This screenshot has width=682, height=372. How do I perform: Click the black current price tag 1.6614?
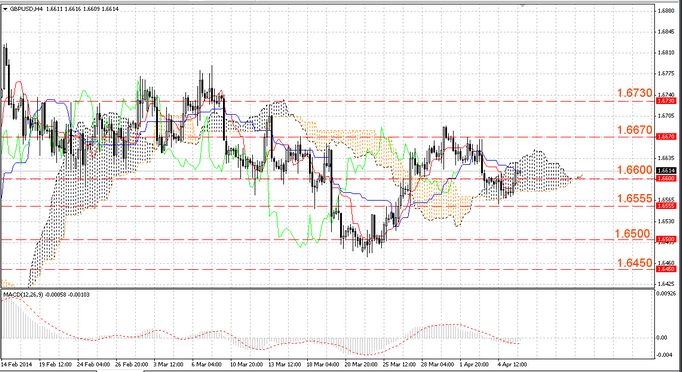pyautogui.click(x=665, y=171)
